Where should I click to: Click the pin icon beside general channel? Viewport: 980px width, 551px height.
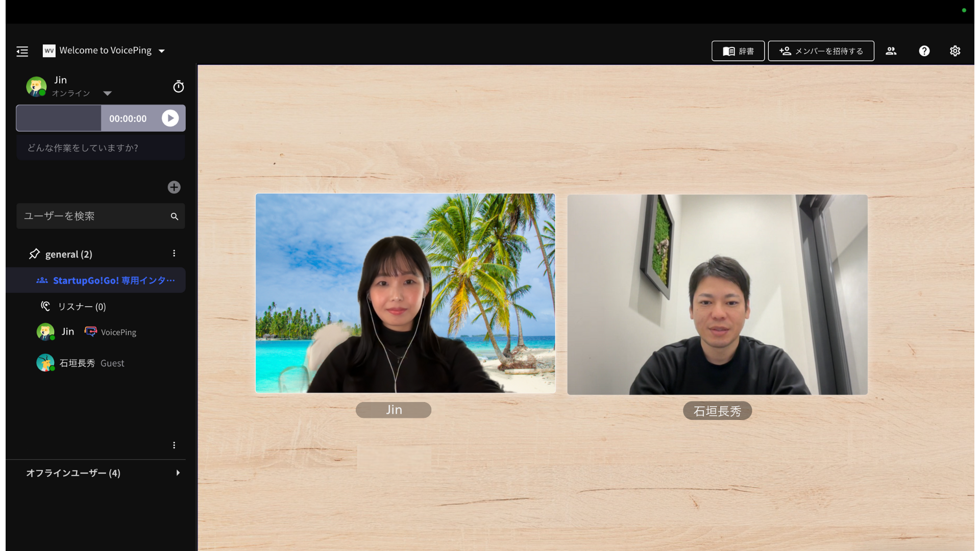[x=34, y=254]
